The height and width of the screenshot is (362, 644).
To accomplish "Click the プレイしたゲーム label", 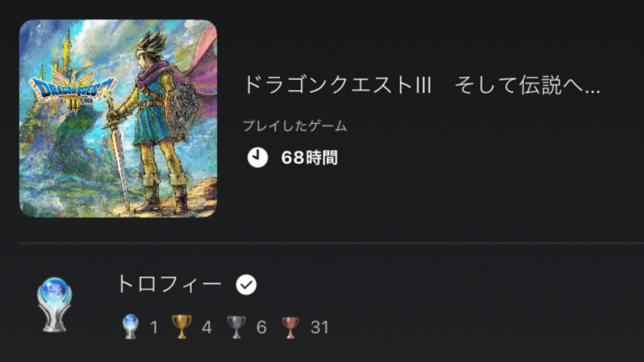I will (295, 126).
